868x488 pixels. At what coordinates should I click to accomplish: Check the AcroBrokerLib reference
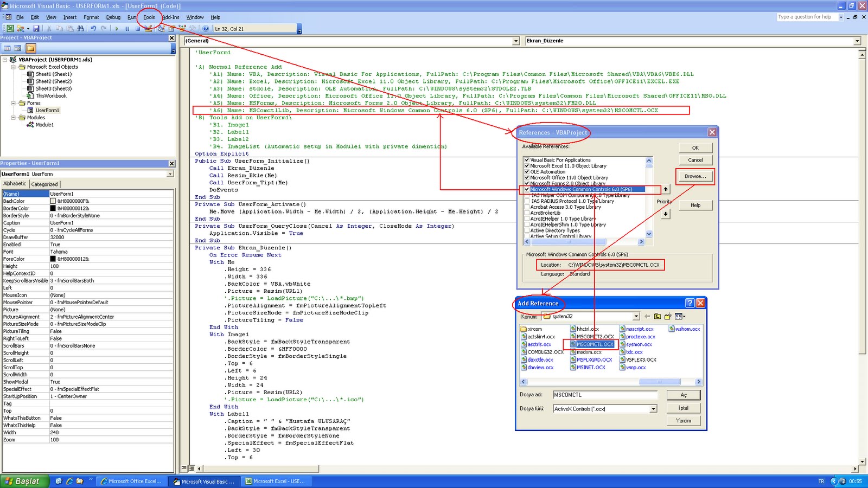coord(527,213)
